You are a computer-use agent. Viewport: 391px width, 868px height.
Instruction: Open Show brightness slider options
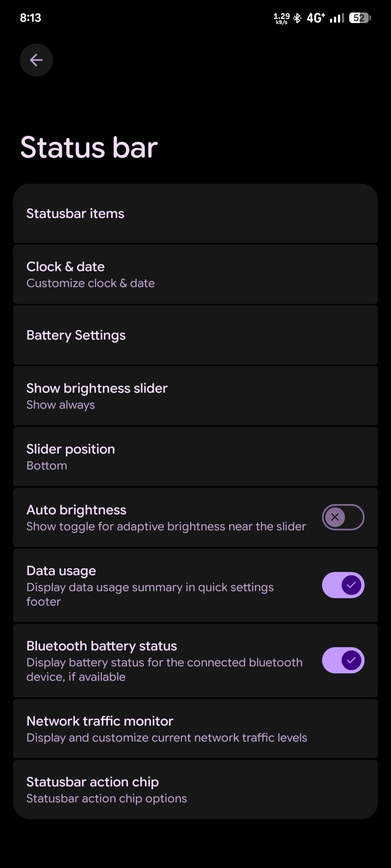[x=195, y=396]
